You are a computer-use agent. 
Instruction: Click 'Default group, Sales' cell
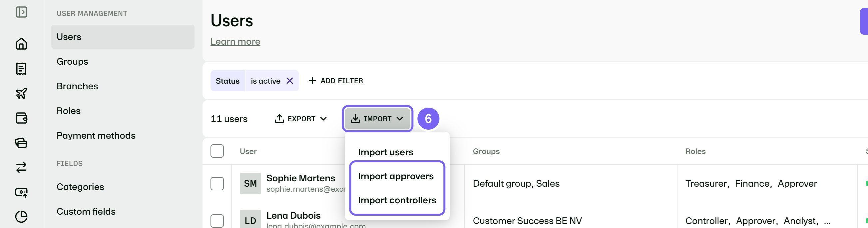point(516,183)
